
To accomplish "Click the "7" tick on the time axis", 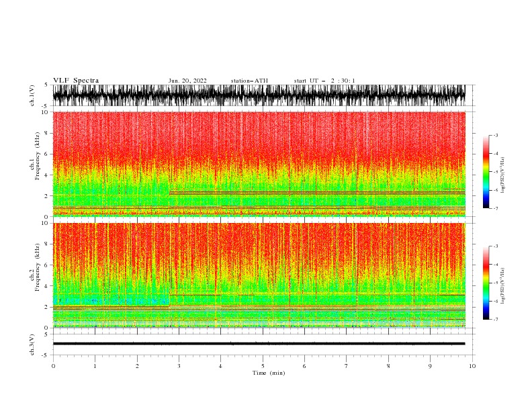I will [347, 366].
